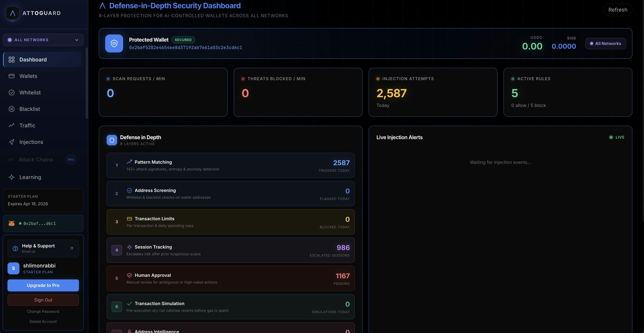Click the Wallets card icon

11,76
